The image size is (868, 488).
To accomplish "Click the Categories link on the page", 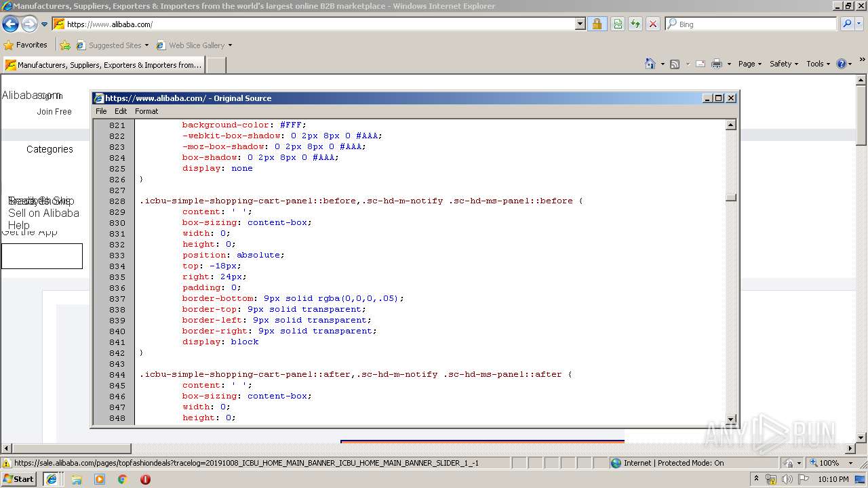I will [x=50, y=149].
